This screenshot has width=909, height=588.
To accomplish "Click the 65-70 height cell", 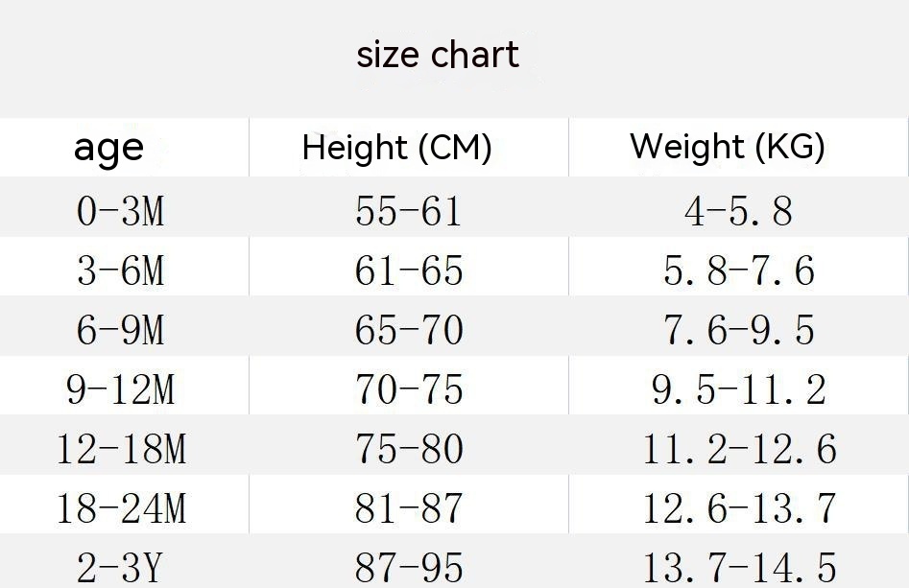I will click(x=409, y=330).
